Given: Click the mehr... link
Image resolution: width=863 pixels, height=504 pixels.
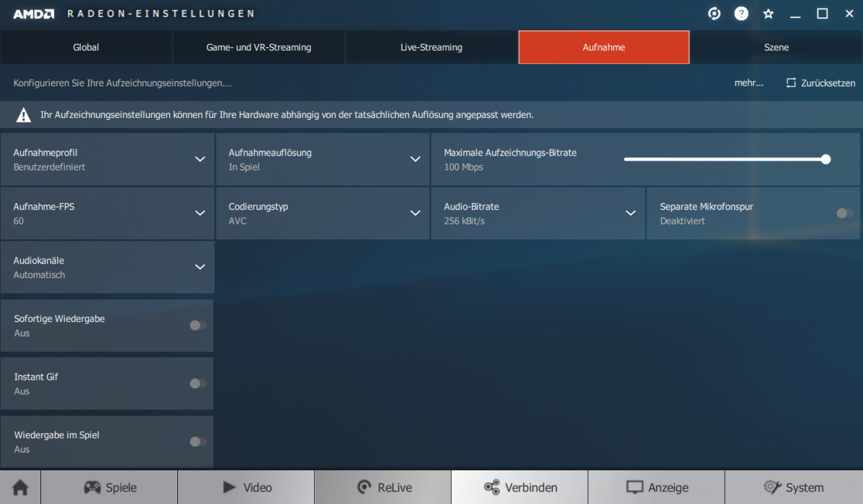Looking at the screenshot, I should tap(749, 83).
